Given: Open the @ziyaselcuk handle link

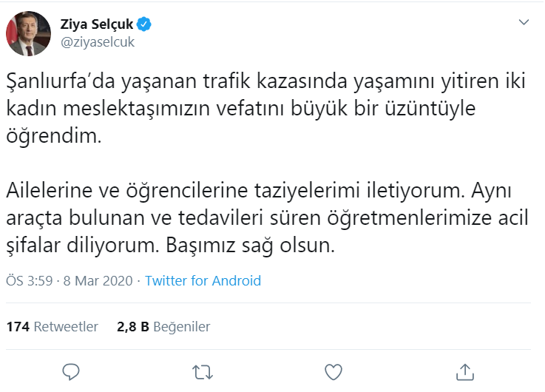Looking at the screenshot, I should [97, 42].
